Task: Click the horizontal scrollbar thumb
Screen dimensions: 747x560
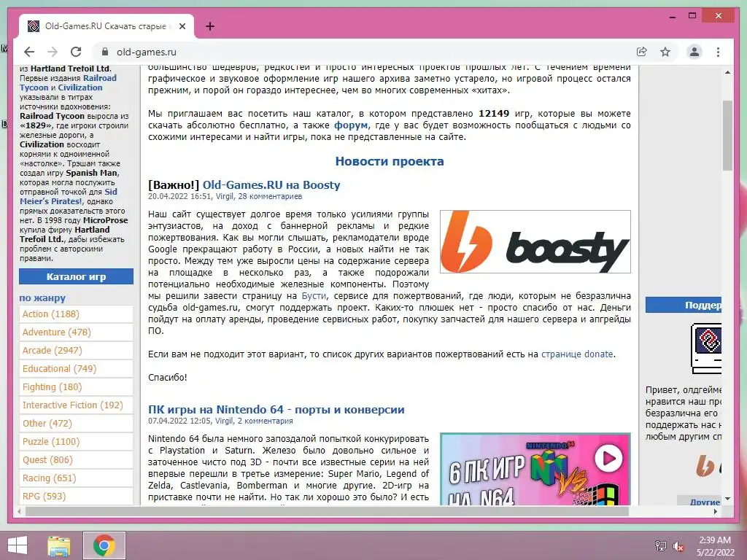Action: pyautogui.click(x=327, y=511)
